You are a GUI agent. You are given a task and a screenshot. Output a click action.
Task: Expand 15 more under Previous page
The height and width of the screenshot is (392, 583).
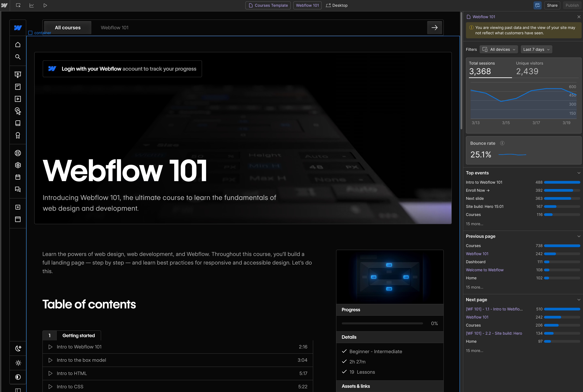click(x=474, y=287)
